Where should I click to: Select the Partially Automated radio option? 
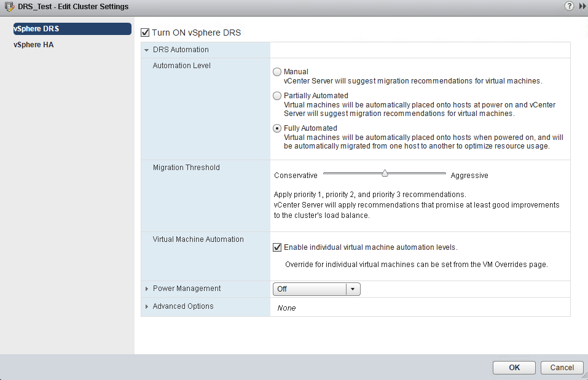277,96
